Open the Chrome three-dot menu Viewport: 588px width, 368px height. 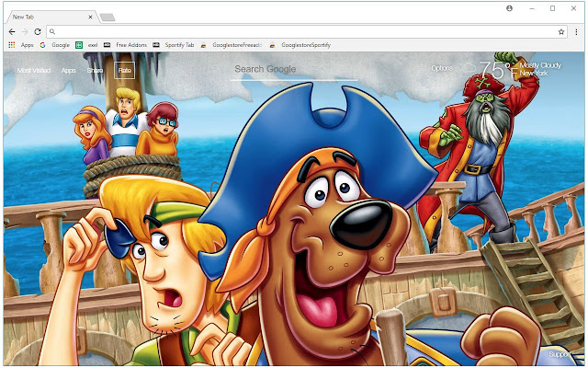pos(576,32)
